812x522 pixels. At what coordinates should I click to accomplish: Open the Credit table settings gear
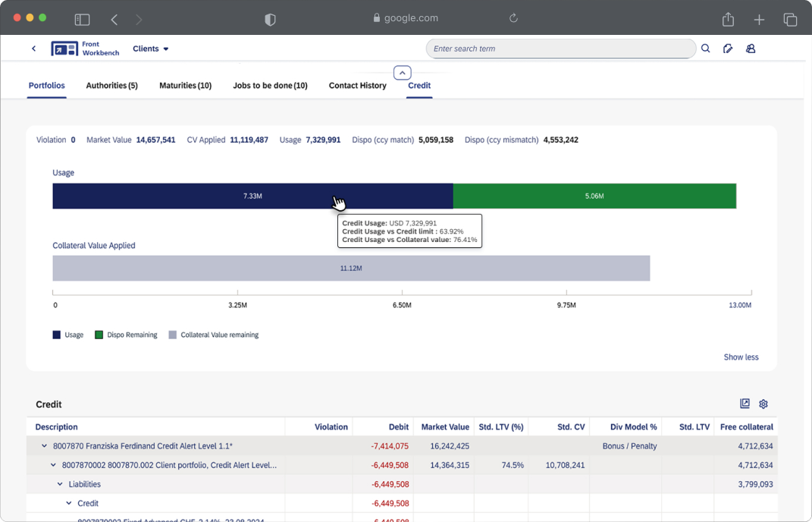pyautogui.click(x=763, y=404)
